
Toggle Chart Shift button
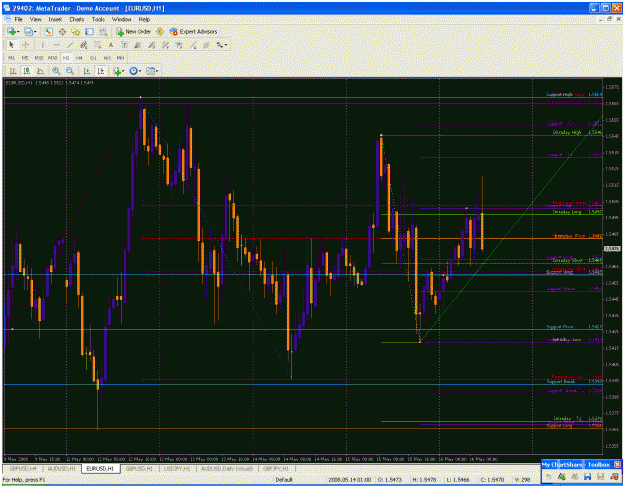[x=100, y=71]
